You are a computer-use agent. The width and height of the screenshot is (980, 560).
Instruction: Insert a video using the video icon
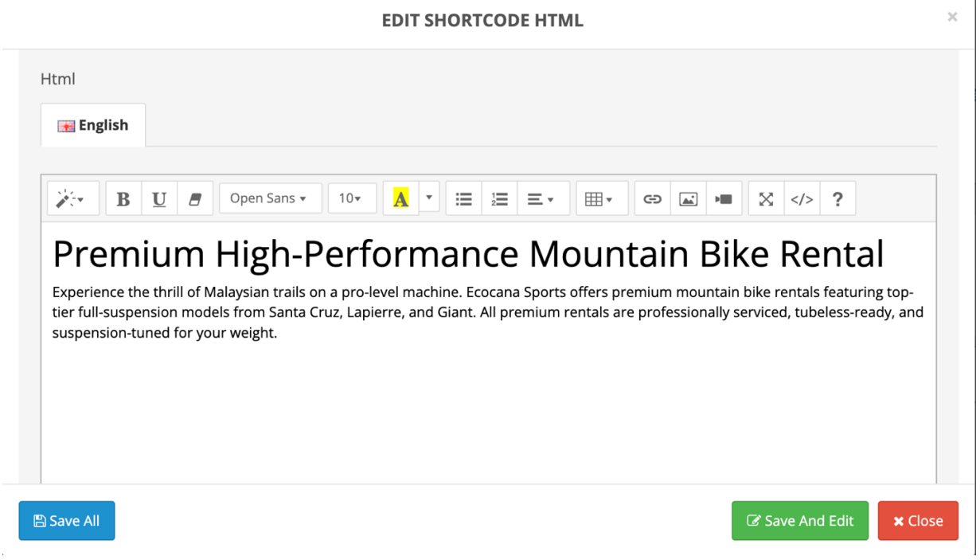[724, 199]
